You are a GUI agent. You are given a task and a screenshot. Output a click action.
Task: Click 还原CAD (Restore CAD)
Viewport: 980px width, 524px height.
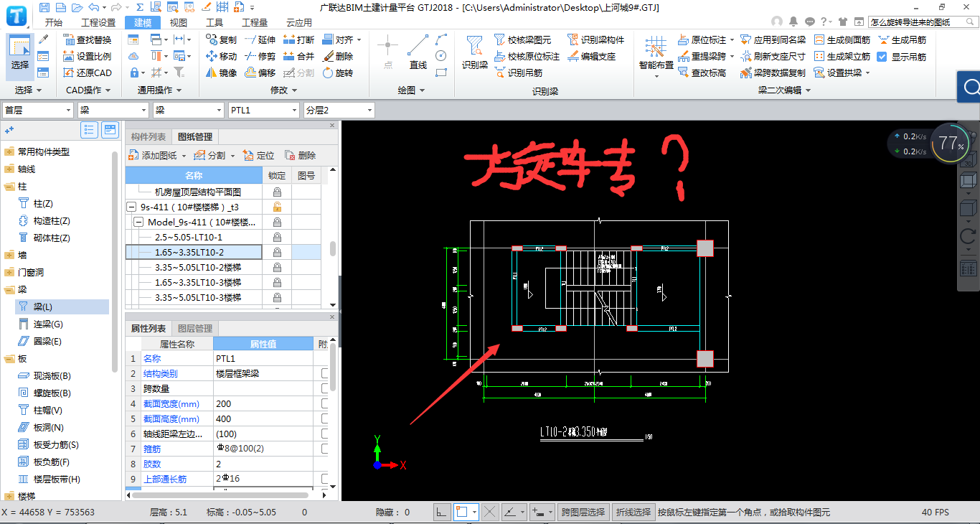coord(87,72)
